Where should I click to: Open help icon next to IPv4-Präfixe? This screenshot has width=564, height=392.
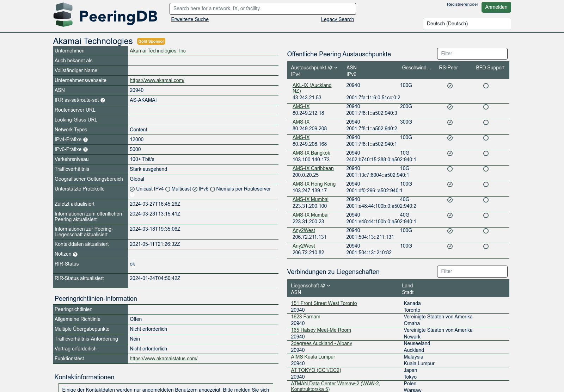[85, 140]
